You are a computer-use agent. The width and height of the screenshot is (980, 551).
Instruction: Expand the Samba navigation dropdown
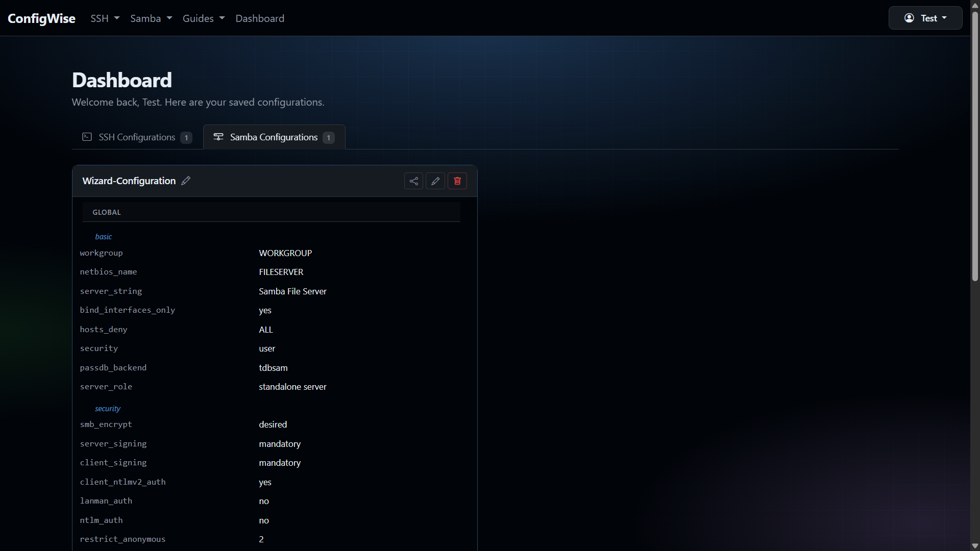pos(151,18)
